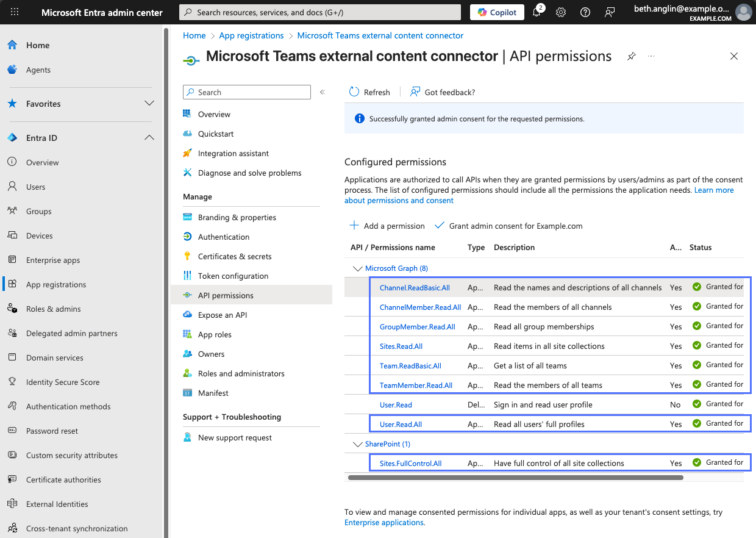Expand the Favorites section
The height and width of the screenshot is (538, 756).
[149, 104]
